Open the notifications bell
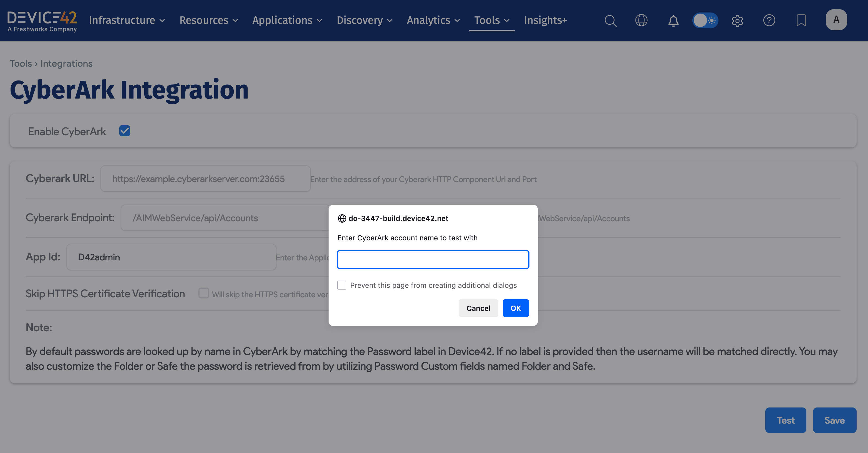Image resolution: width=868 pixels, height=453 pixels. click(673, 21)
